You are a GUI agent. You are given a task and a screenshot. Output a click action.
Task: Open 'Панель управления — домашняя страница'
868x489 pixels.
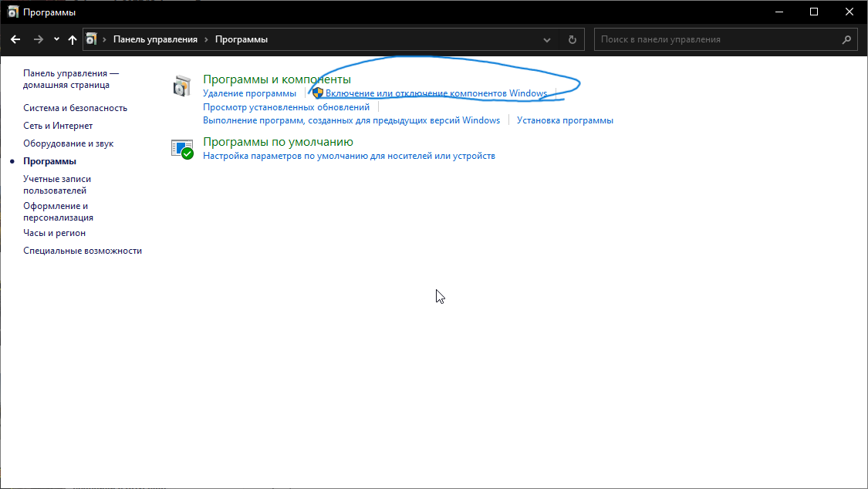(71, 79)
